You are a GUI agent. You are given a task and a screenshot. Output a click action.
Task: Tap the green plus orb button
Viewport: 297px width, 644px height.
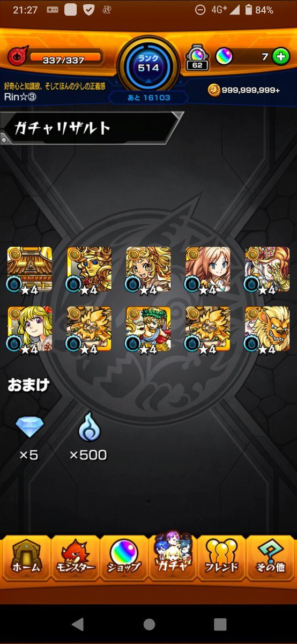[281, 56]
